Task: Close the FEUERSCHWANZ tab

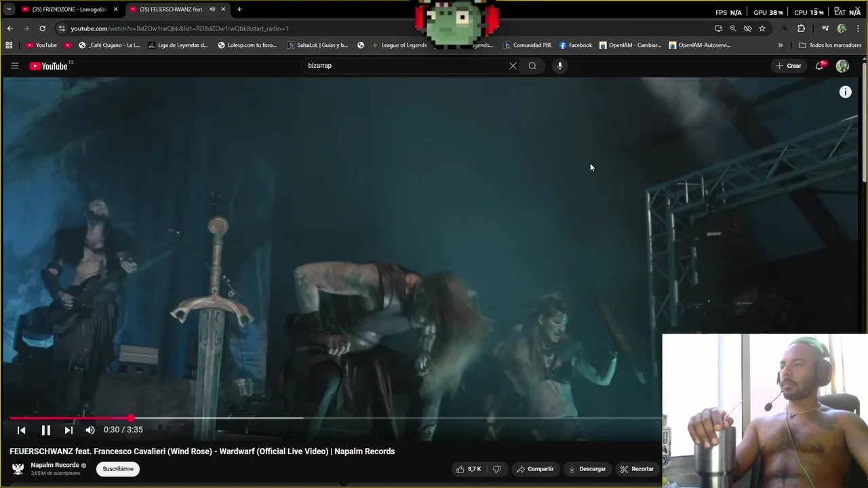Action: pyautogui.click(x=223, y=9)
